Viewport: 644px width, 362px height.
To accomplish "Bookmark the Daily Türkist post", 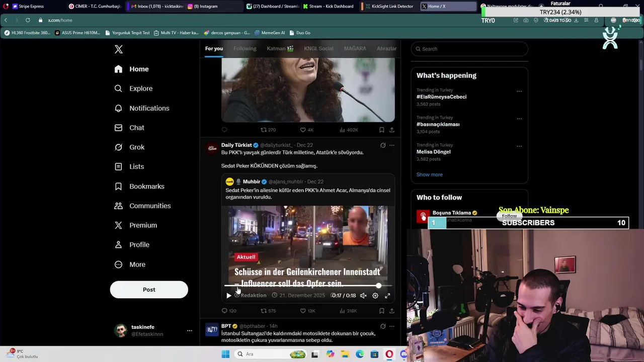I will (381, 311).
